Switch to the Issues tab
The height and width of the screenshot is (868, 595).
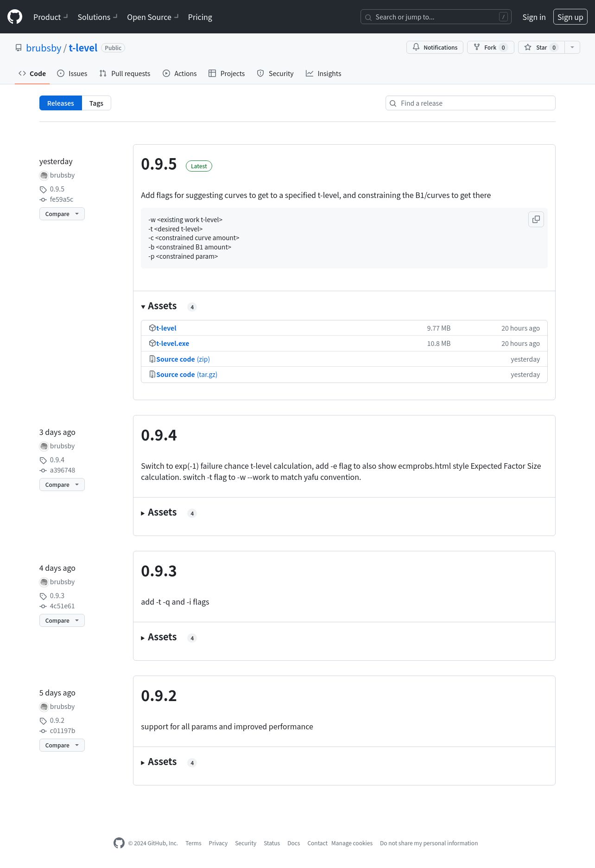(72, 73)
